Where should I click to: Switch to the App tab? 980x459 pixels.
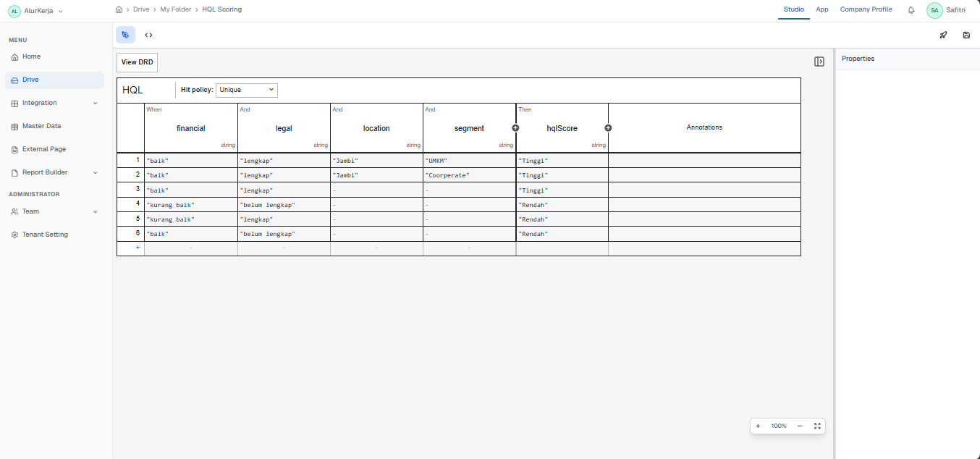pos(822,9)
